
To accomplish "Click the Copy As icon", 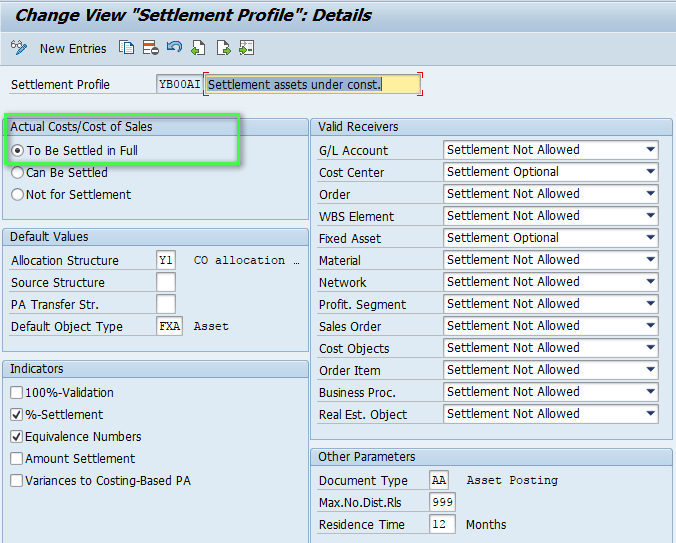I will pos(126,48).
